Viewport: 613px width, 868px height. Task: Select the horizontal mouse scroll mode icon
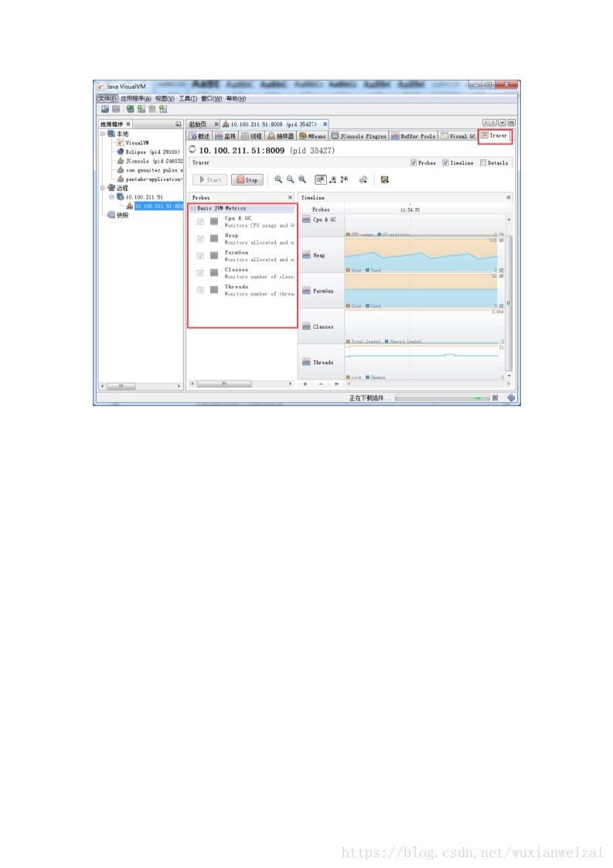point(333,179)
